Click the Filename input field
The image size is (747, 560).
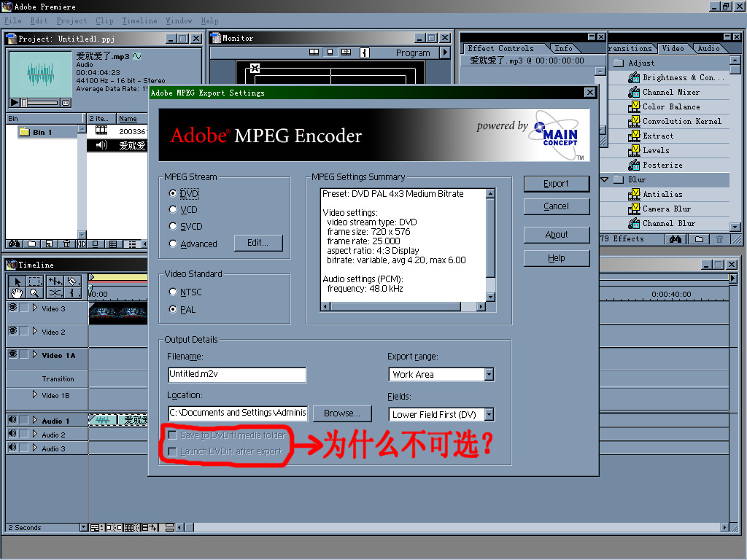[237, 374]
